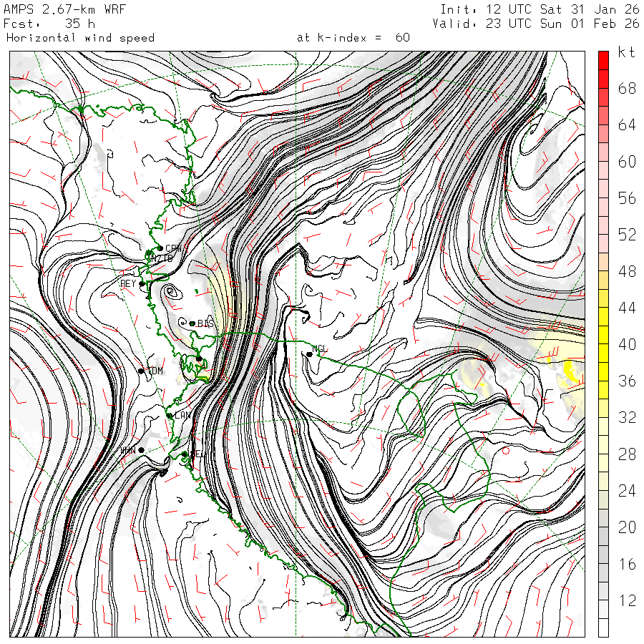Click the REY station label on the map

click(x=128, y=284)
